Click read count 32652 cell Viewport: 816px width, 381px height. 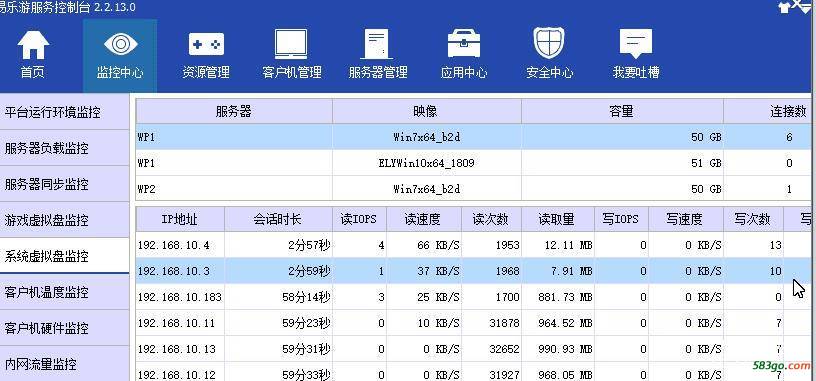491,349
